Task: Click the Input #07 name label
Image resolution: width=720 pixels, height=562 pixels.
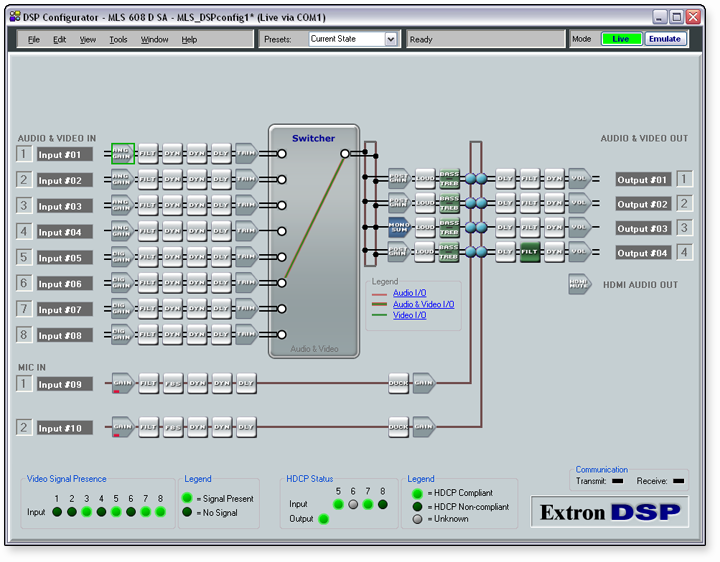Action: 65,310
